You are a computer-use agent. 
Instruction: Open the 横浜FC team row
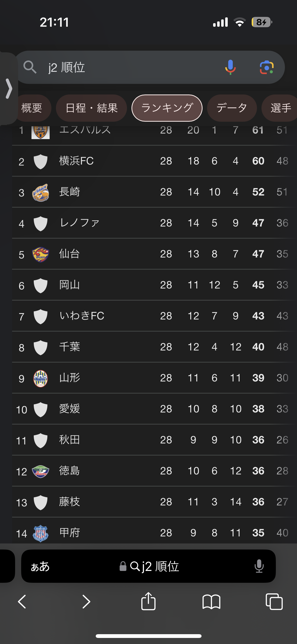coord(153,161)
